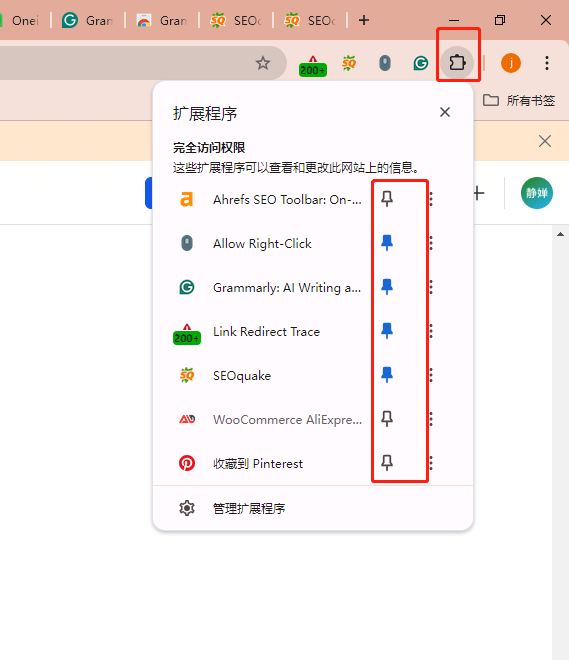
Task: Open more options for Ahrefs SEO Toolbar
Action: pyautogui.click(x=431, y=199)
